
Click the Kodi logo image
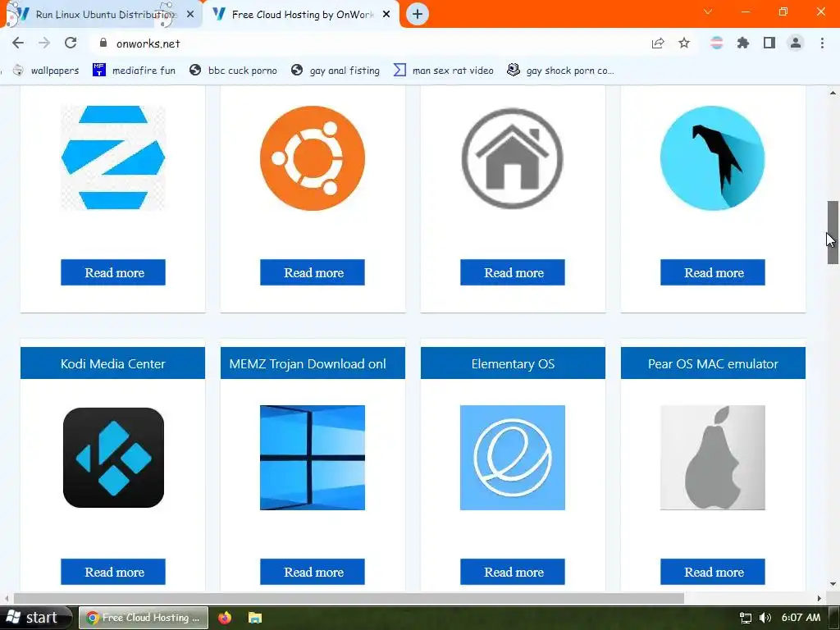(x=113, y=458)
